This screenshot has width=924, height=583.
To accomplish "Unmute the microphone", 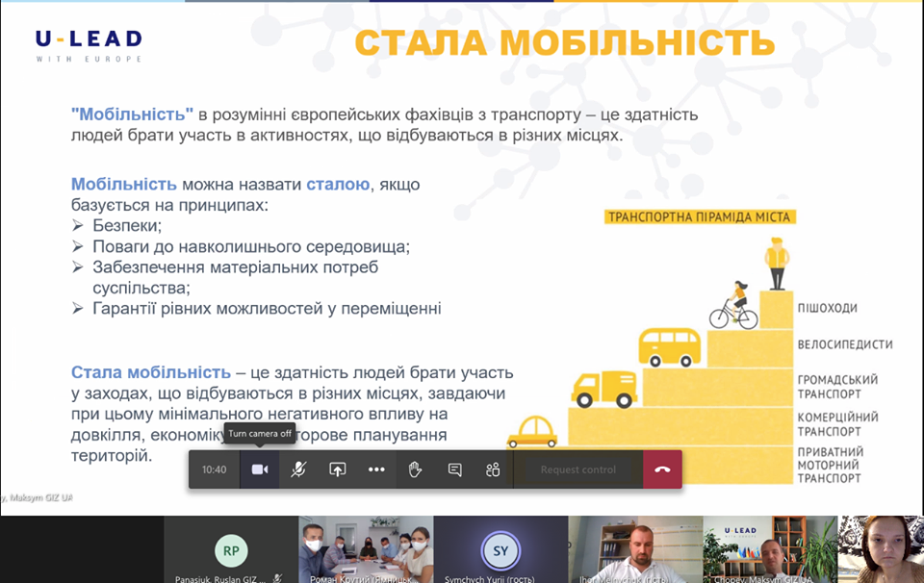I will point(298,469).
